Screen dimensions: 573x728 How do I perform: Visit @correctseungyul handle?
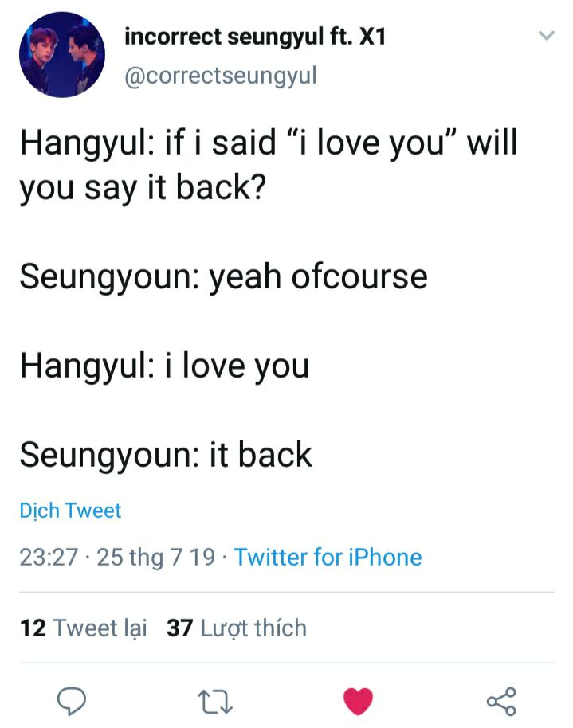tap(221, 76)
